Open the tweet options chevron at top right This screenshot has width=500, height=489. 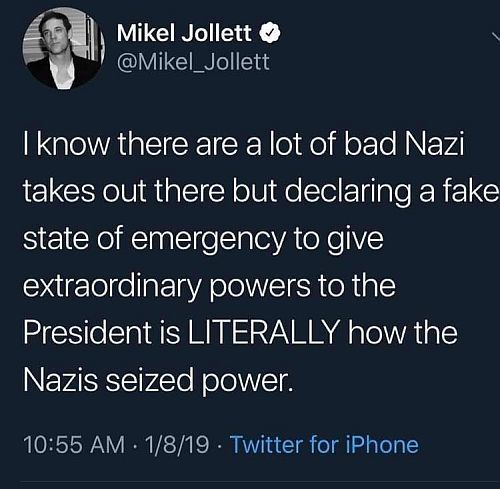click(x=496, y=36)
